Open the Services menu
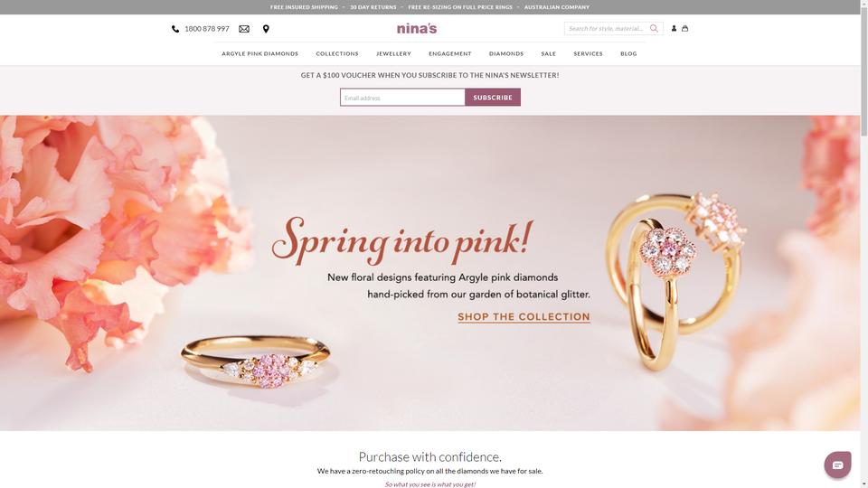 [x=588, y=53]
